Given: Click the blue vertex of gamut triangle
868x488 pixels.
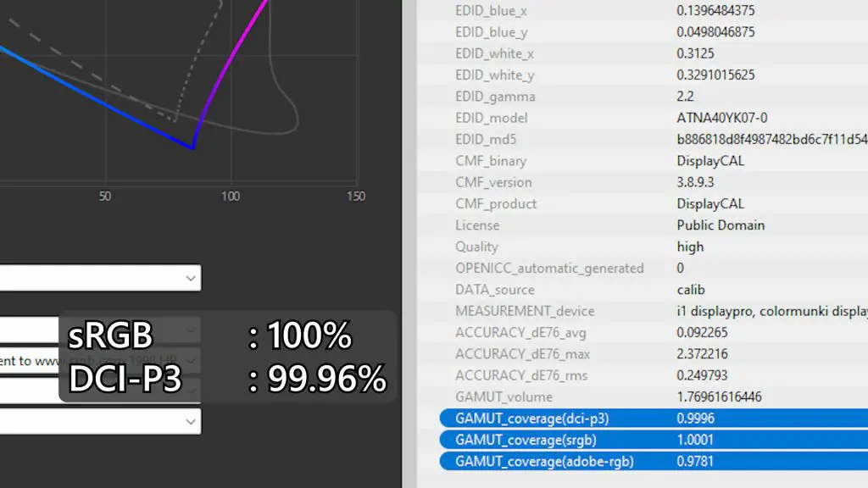Looking at the screenshot, I should pos(192,147).
